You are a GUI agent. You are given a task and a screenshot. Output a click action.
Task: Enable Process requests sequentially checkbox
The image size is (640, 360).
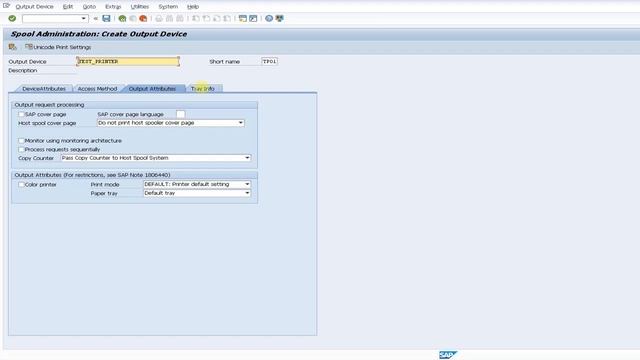[x=21, y=149]
